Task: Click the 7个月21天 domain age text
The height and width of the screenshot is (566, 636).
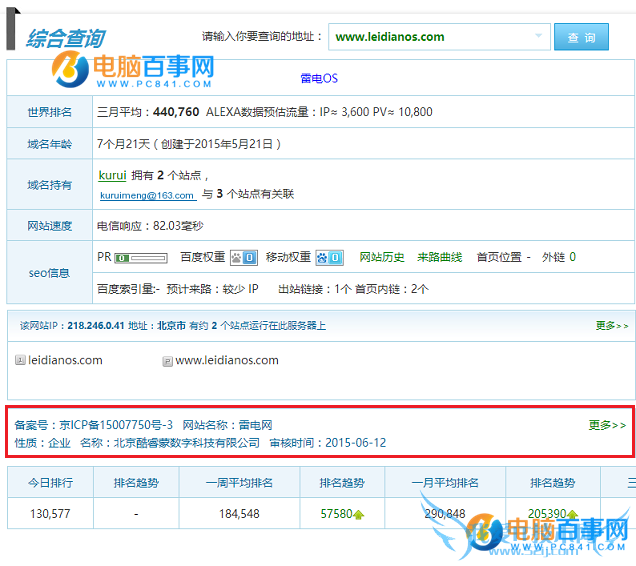Action: point(123,144)
